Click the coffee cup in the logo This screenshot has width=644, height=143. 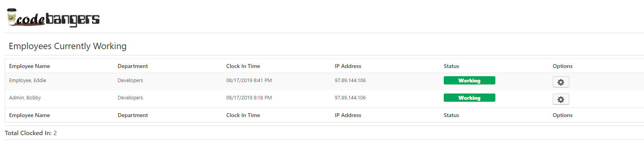pyautogui.click(x=12, y=16)
